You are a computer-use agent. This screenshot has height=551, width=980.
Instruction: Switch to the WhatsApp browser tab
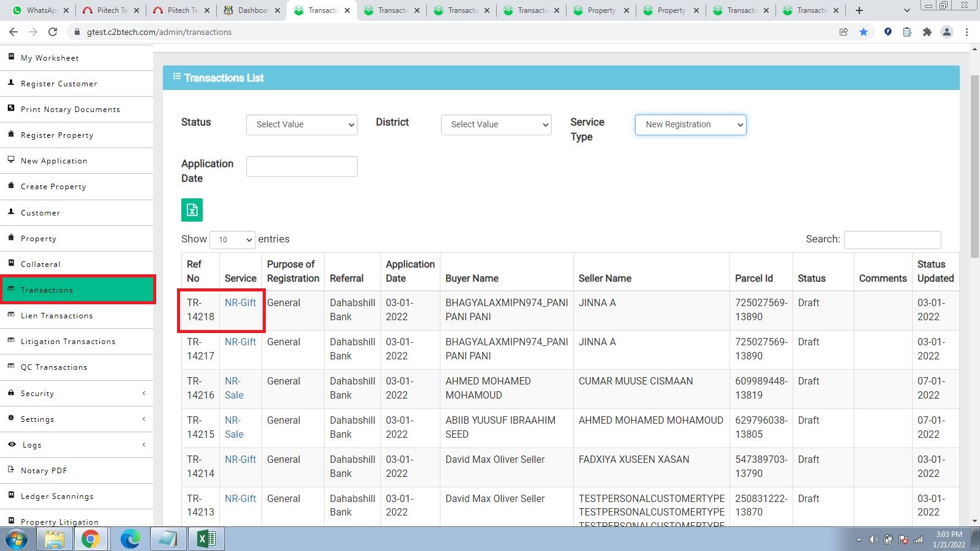(40, 10)
